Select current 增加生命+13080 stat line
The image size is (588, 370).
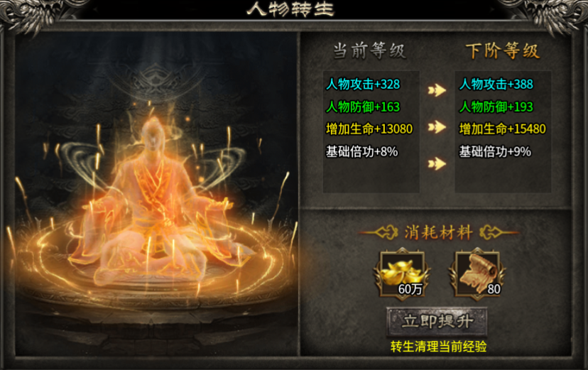click(369, 129)
